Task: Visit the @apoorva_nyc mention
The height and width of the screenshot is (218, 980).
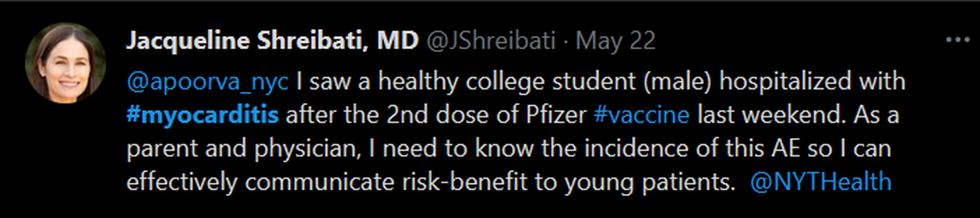Action: tap(207, 82)
